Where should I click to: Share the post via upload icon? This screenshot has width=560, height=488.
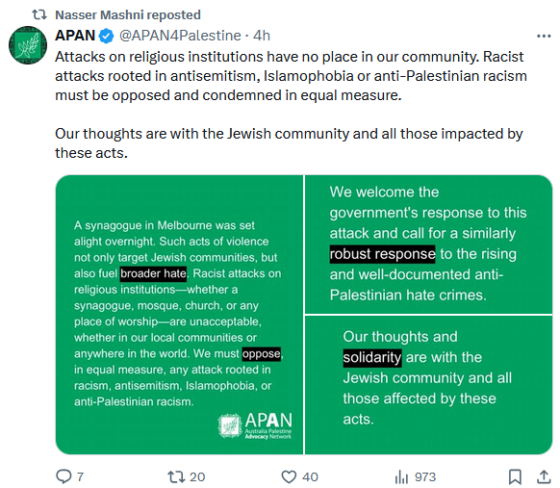point(544,476)
